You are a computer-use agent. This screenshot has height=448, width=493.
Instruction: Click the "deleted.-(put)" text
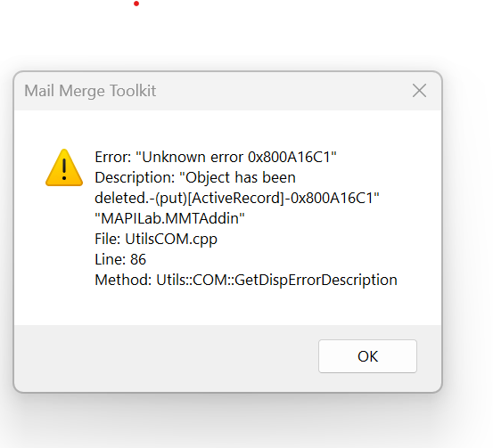(x=141, y=199)
